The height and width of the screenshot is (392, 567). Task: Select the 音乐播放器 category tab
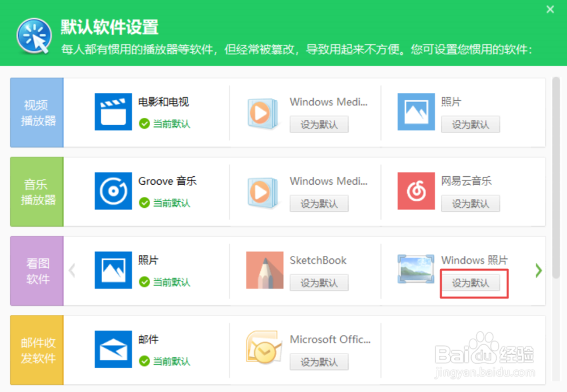point(37,191)
